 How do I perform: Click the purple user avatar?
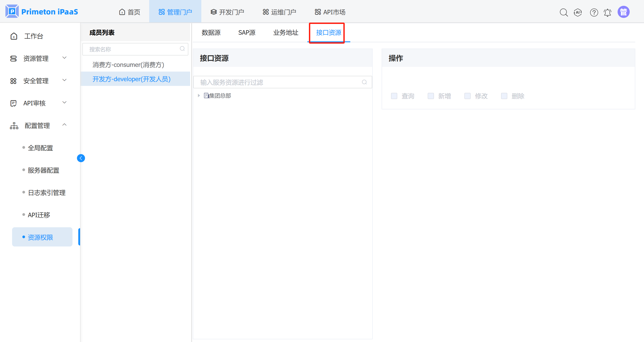point(623,12)
